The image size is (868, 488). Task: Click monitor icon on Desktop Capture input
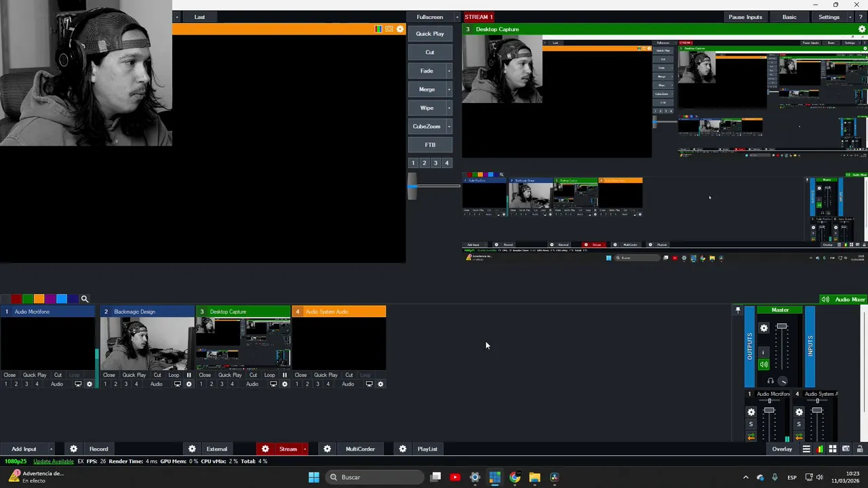coord(273,384)
